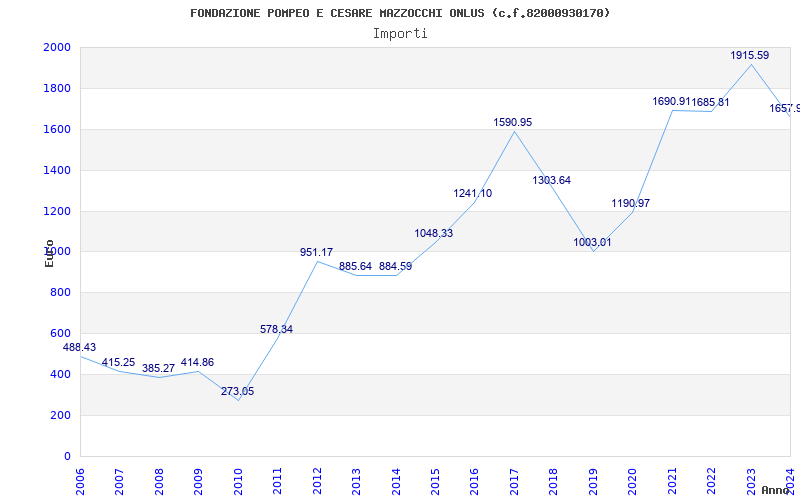
Task: Click the 1303.64 data label for 2018
Action: pyautogui.click(x=552, y=180)
